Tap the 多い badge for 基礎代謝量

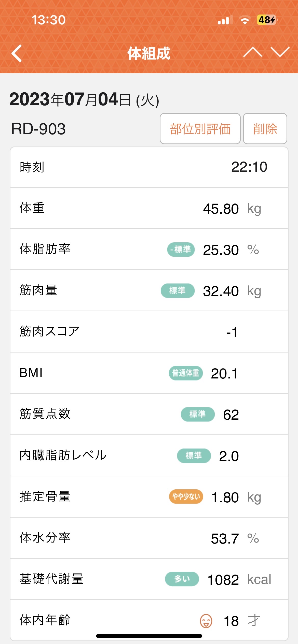point(182,579)
